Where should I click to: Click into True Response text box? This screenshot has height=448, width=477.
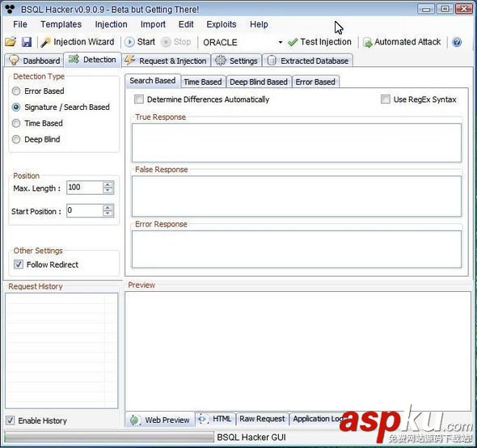click(297, 143)
